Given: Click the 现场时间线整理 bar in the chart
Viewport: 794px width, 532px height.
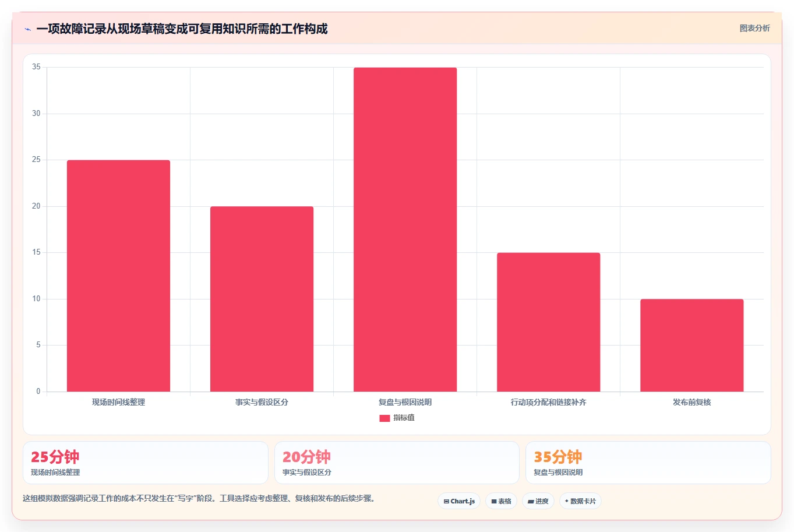Looking at the screenshot, I should pos(118,276).
